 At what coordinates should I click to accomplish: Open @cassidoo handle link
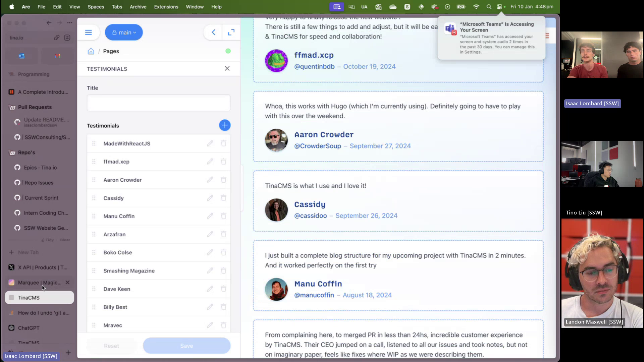[x=310, y=216]
